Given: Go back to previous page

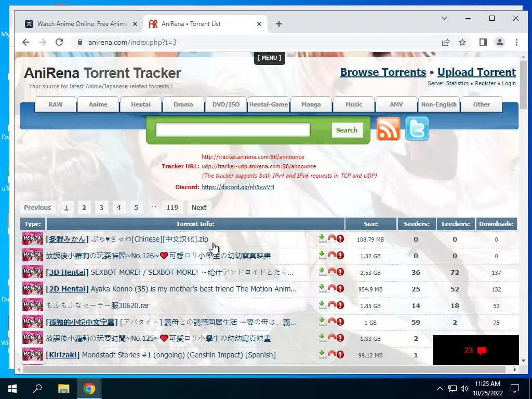Looking at the screenshot, I should pyautogui.click(x=26, y=42).
